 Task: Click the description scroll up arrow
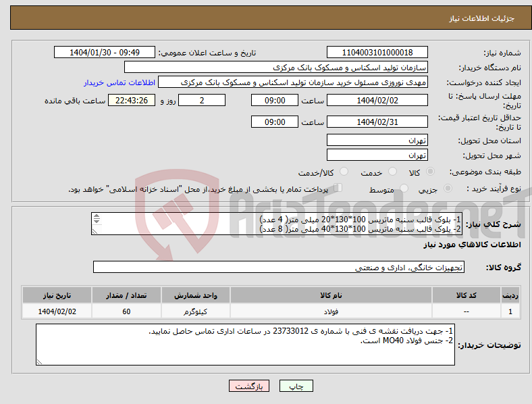point(97,216)
